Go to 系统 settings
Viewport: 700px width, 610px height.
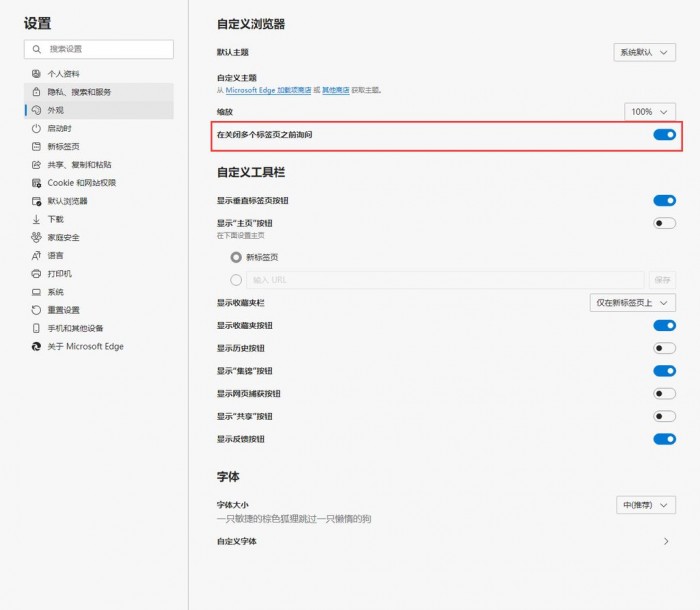pos(99,292)
